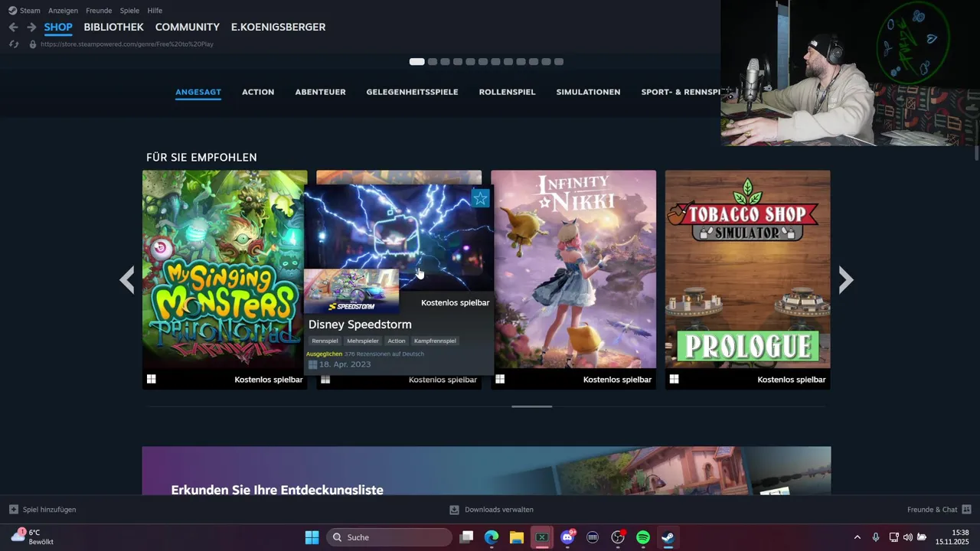Screen dimensions: 980x551
Task: Open Downloads verwalten
Action: pyautogui.click(x=491, y=510)
